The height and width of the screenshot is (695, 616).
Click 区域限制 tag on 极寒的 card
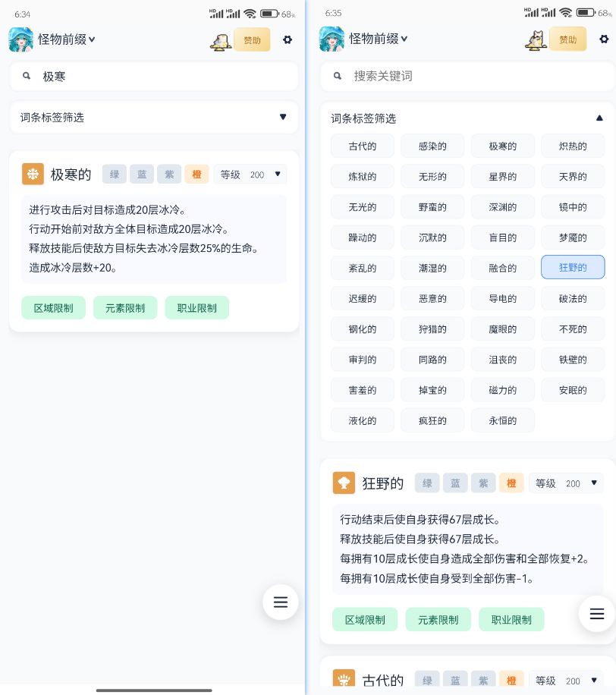click(54, 308)
